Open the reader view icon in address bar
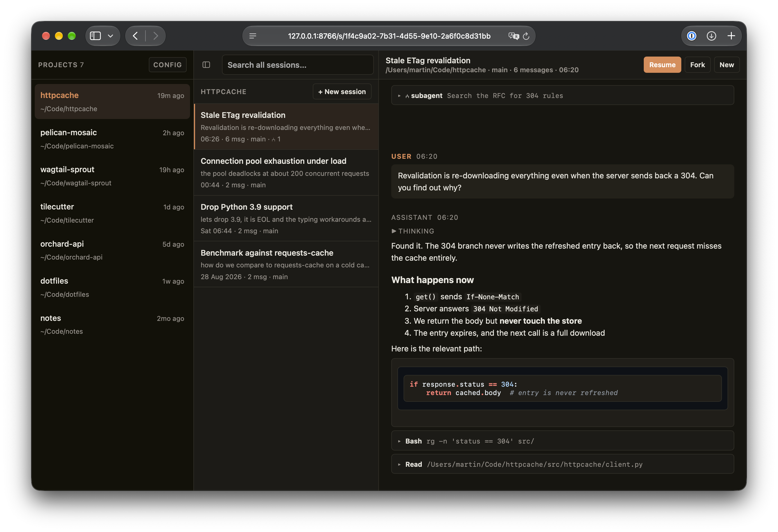 point(253,36)
